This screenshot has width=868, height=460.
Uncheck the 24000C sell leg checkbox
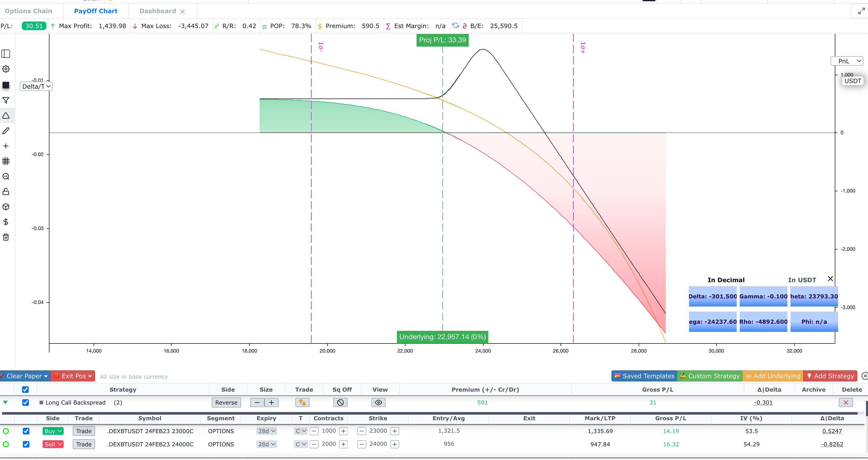26,444
